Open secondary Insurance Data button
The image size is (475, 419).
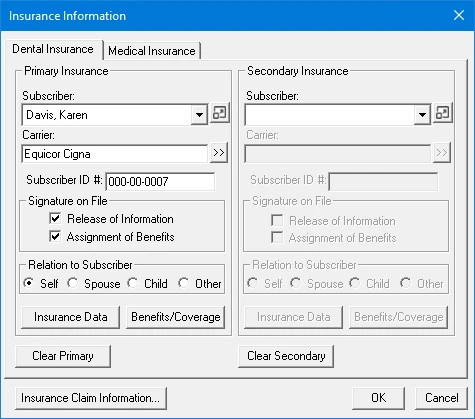(294, 317)
